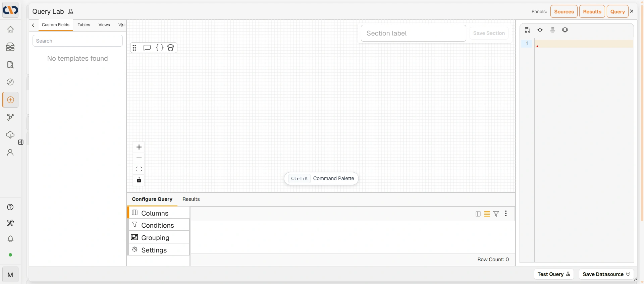This screenshot has height=284, width=644.
Task: Go to previous source tabs with left chevron
Action: pyautogui.click(x=33, y=25)
